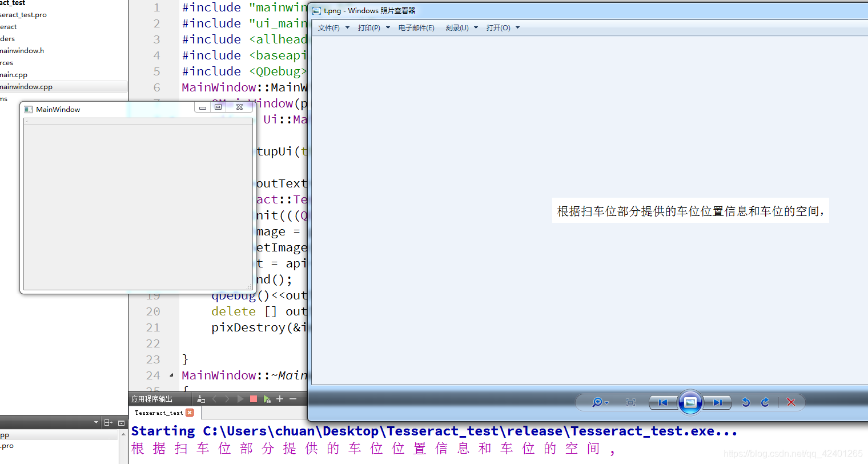Click the 应用程序输出 pane title
Image resolution: width=868 pixels, height=464 pixels.
tap(152, 399)
